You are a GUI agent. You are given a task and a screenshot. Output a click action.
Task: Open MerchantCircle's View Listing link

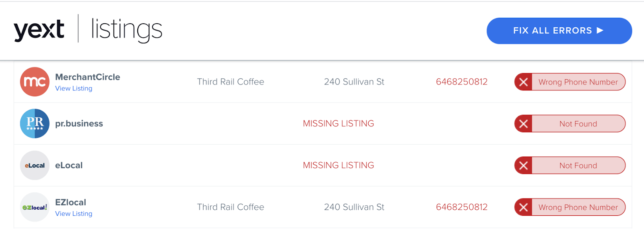tap(74, 88)
